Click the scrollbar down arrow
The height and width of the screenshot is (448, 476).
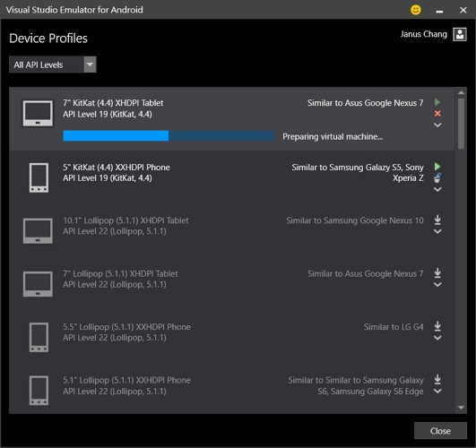click(461, 408)
